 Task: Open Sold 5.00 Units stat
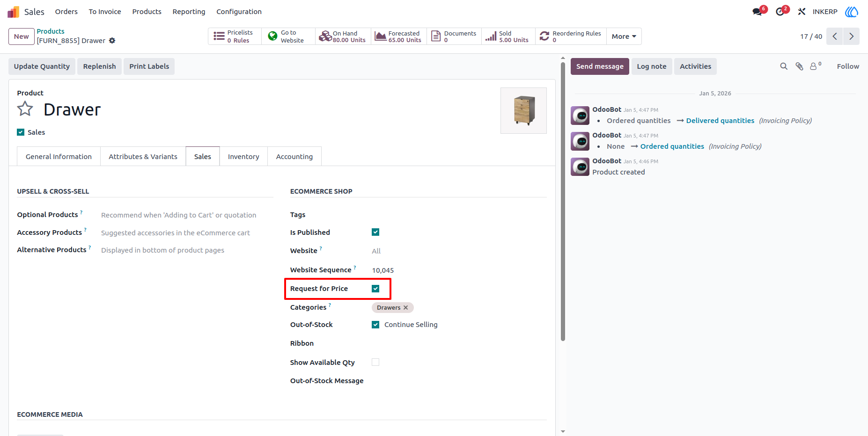point(508,36)
